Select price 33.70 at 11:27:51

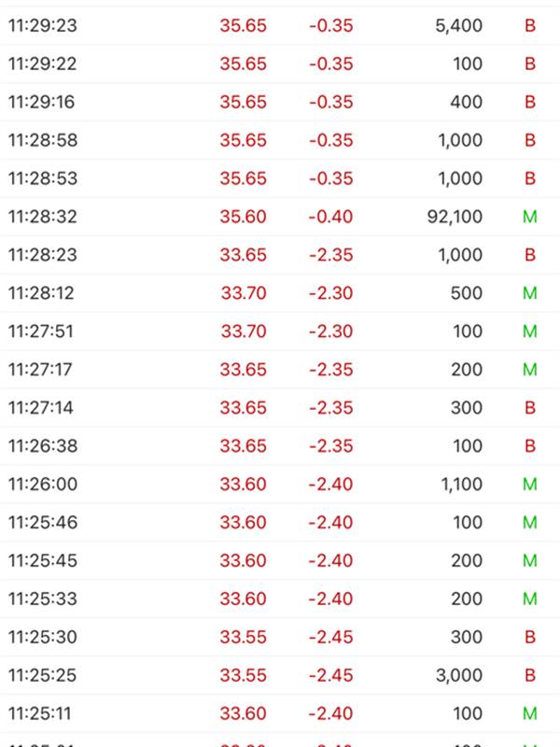(244, 331)
